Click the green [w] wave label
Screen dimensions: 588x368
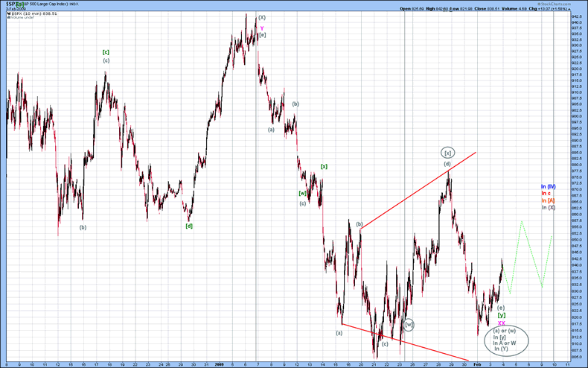(x=302, y=194)
